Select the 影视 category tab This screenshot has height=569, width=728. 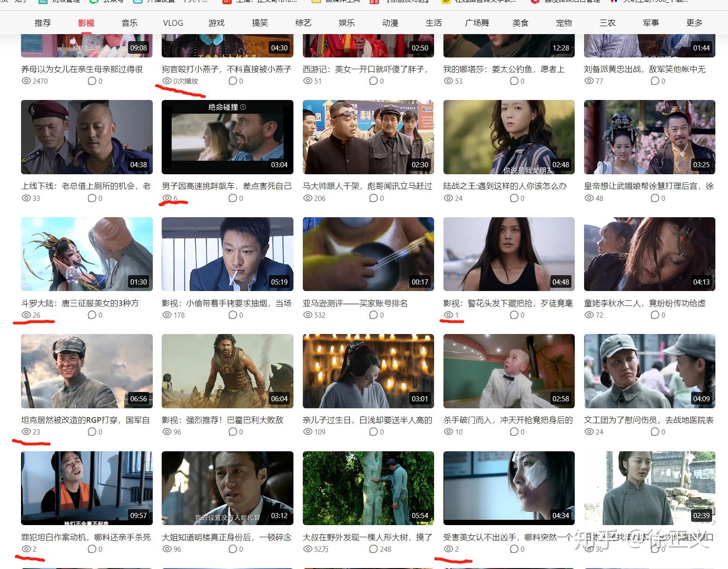point(86,23)
